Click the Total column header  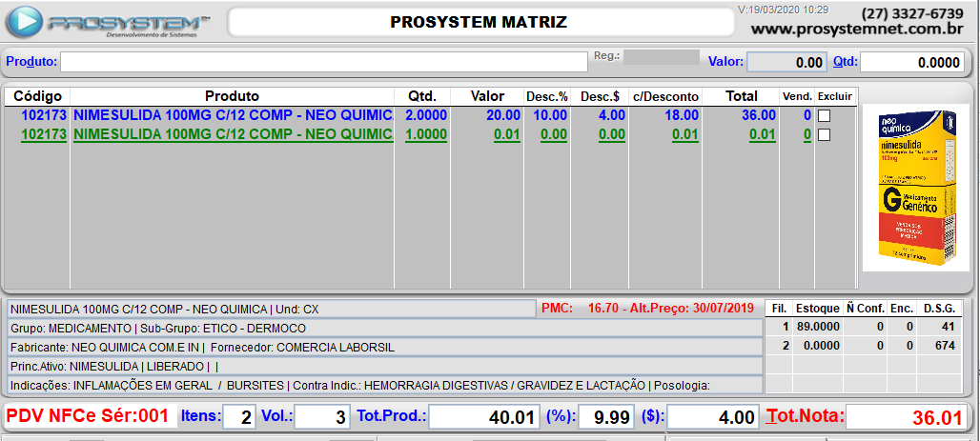click(x=742, y=96)
